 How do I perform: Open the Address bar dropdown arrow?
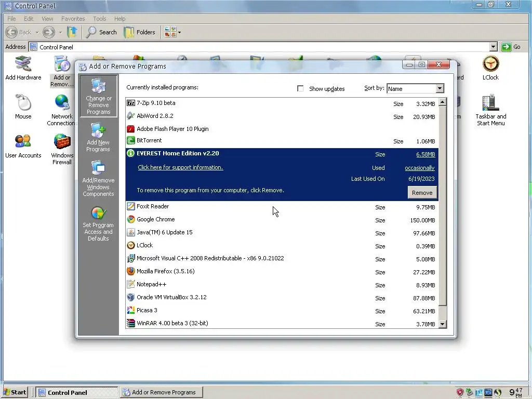494,47
